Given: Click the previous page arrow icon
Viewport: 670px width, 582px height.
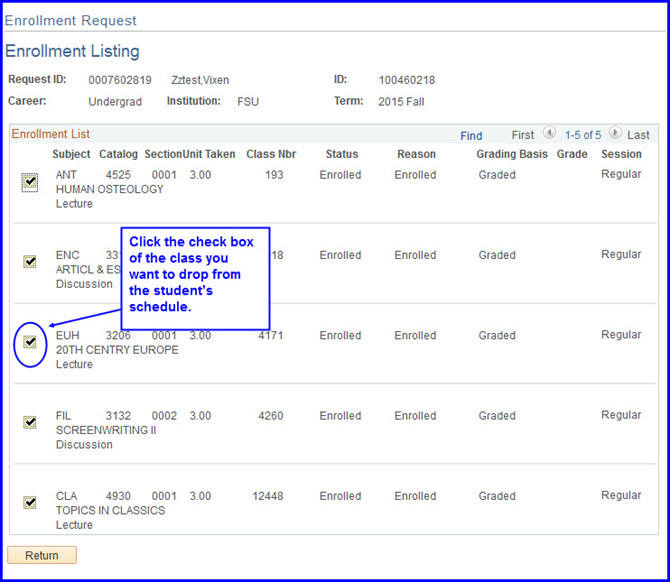Looking at the screenshot, I should 549,134.
